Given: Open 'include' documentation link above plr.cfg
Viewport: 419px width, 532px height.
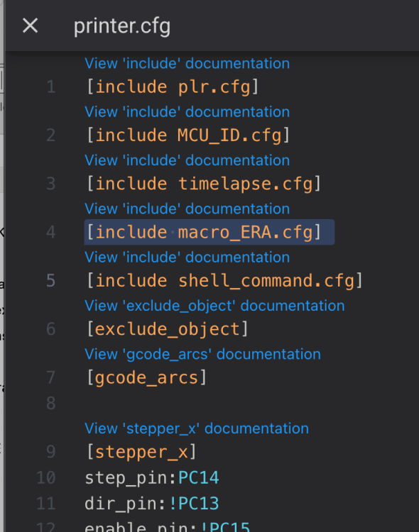Looking at the screenshot, I should (187, 63).
